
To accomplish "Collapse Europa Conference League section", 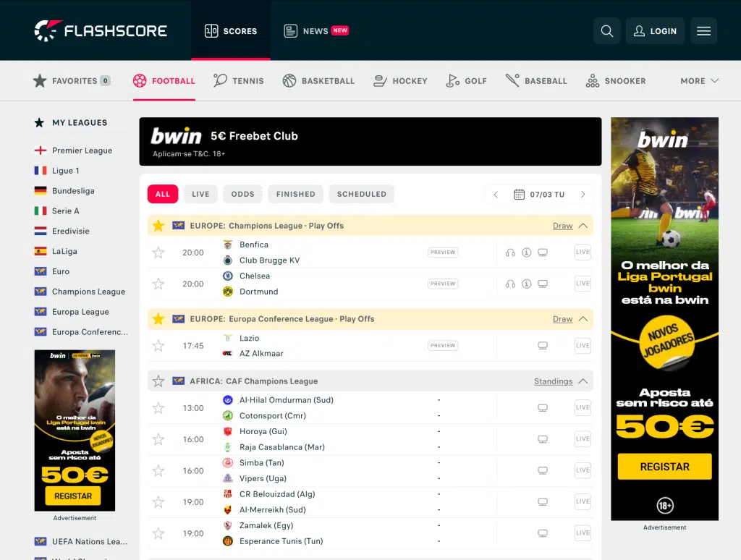I will 583,319.
